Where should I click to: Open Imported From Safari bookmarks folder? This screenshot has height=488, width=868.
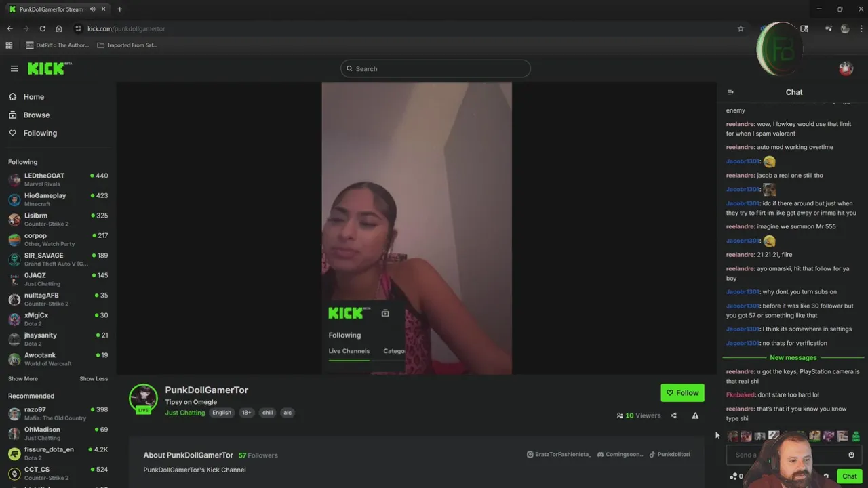[x=127, y=45]
